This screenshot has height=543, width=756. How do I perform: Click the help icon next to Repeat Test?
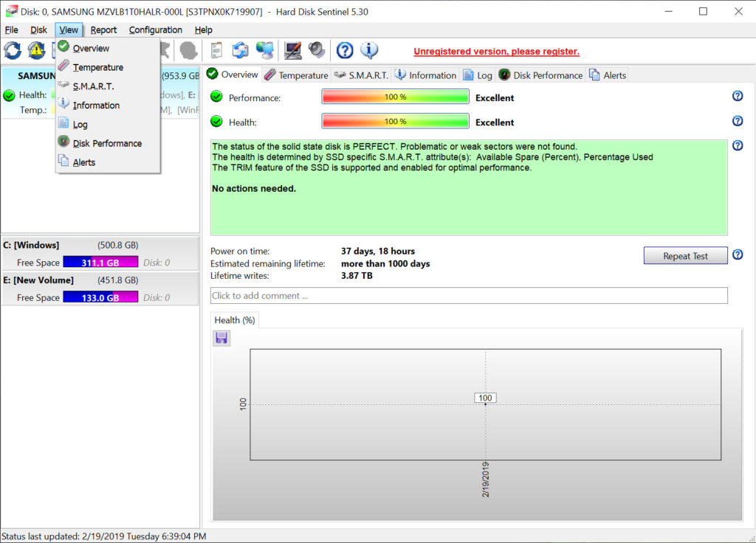pos(738,255)
